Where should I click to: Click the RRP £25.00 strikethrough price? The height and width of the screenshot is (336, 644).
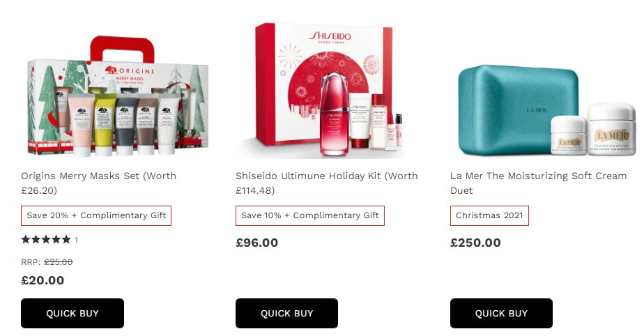59,262
